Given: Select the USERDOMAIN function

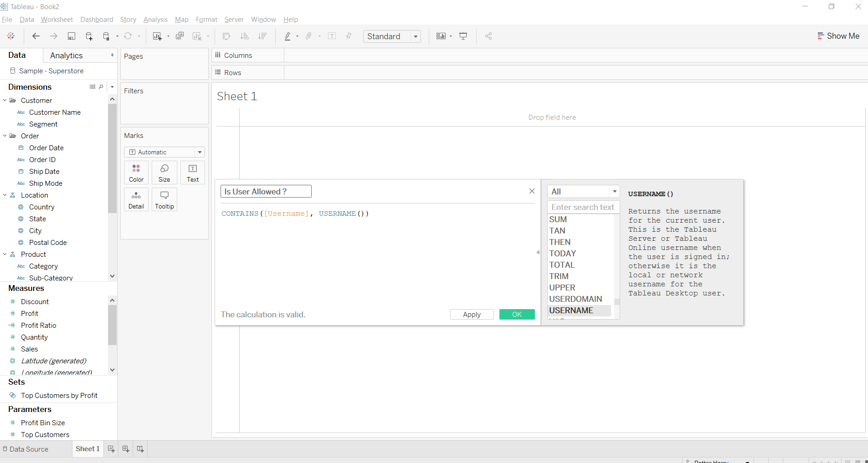Looking at the screenshot, I should pyautogui.click(x=575, y=299).
